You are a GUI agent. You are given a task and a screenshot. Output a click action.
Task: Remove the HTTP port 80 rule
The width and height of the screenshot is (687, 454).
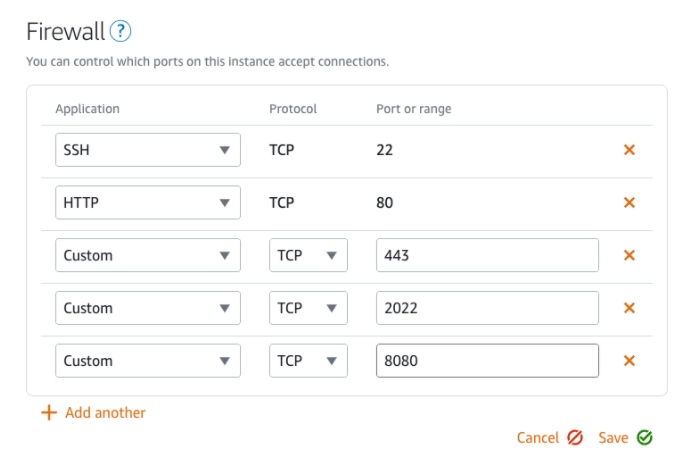click(x=629, y=203)
